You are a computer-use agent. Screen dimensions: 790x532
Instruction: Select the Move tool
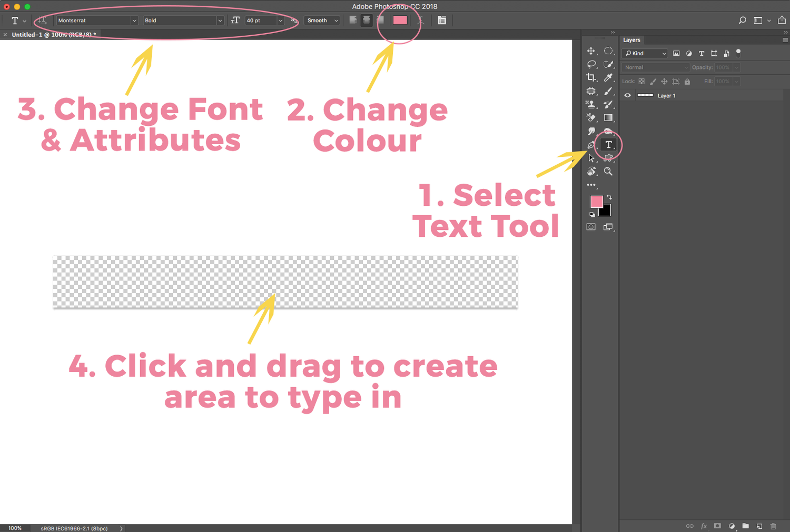(591, 51)
